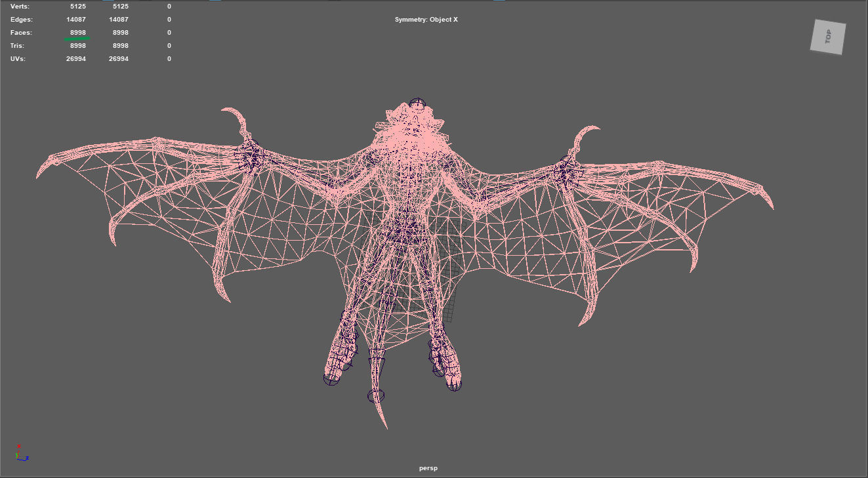Click the 'Verts:' poly count label

tap(20, 6)
